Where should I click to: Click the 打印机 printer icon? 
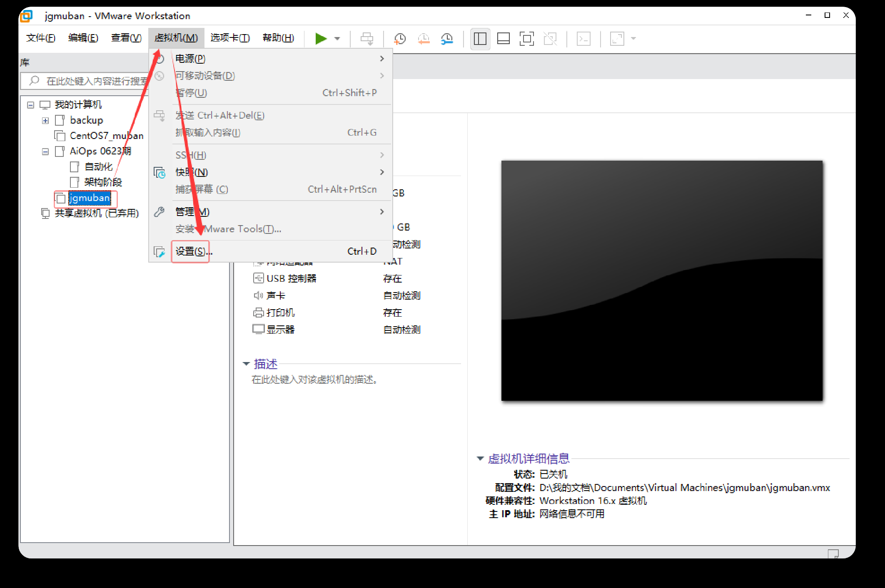(258, 313)
